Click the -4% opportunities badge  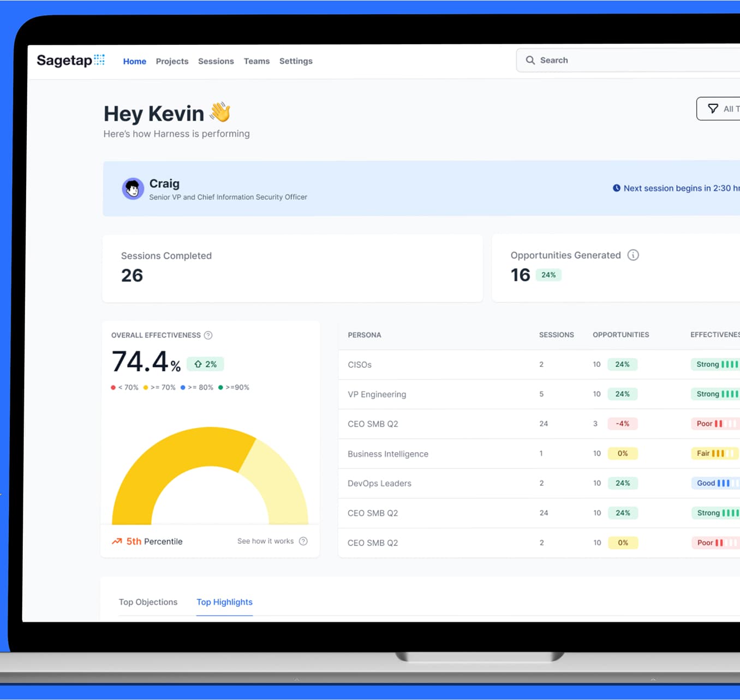(x=623, y=424)
